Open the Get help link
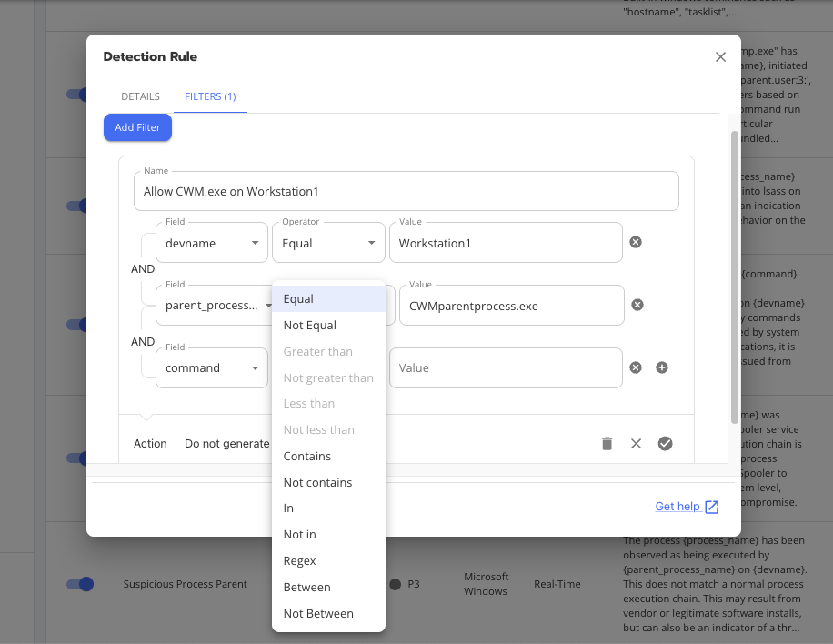The height and width of the screenshot is (644, 833). click(x=677, y=506)
